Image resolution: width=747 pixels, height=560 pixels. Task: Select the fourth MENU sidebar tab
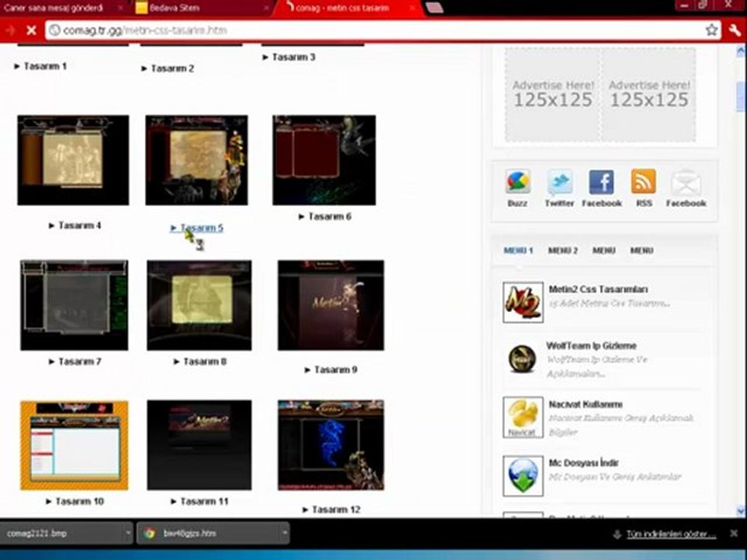pyautogui.click(x=642, y=250)
